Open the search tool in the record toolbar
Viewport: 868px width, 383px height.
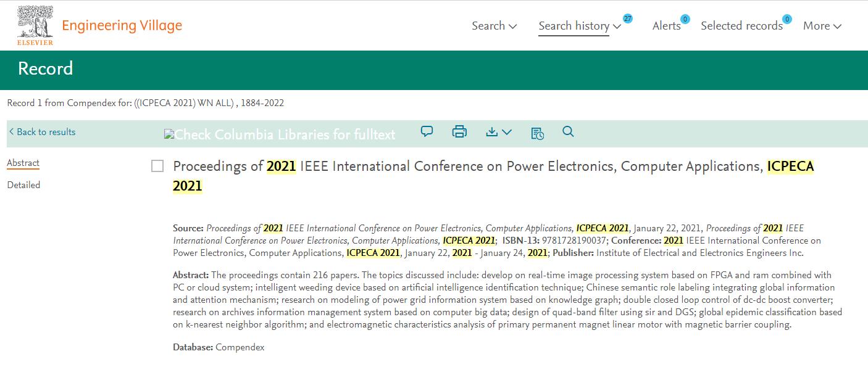(x=567, y=131)
